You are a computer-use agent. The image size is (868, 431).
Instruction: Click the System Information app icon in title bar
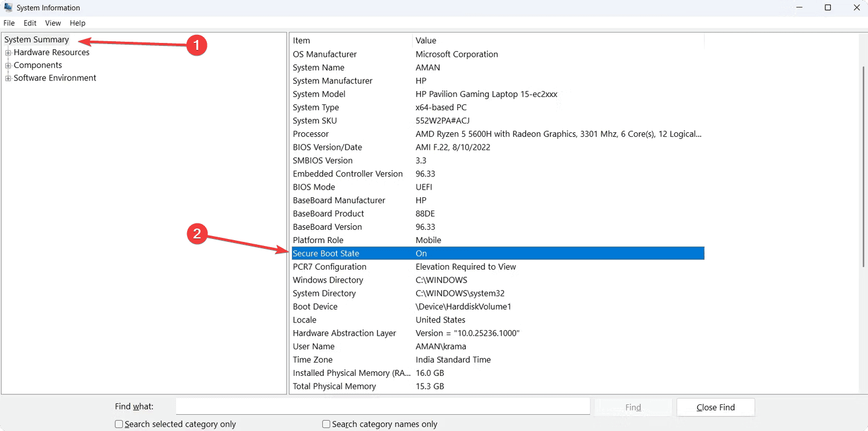click(8, 8)
